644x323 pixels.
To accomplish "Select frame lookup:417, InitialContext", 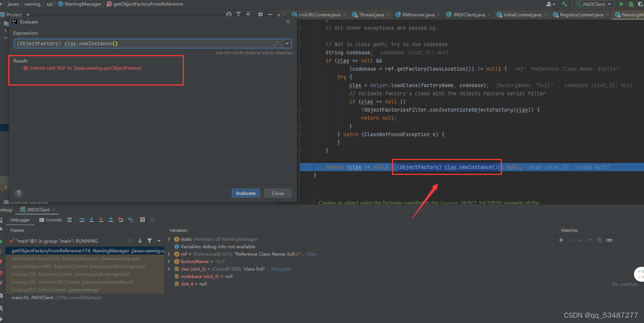I will click(x=85, y=290).
